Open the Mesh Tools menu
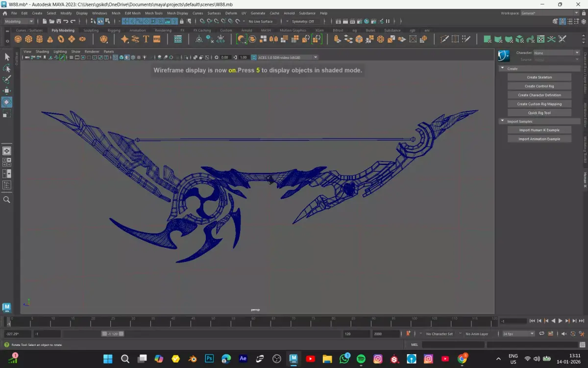Image resolution: width=588 pixels, height=368 pixels. pos(153,13)
